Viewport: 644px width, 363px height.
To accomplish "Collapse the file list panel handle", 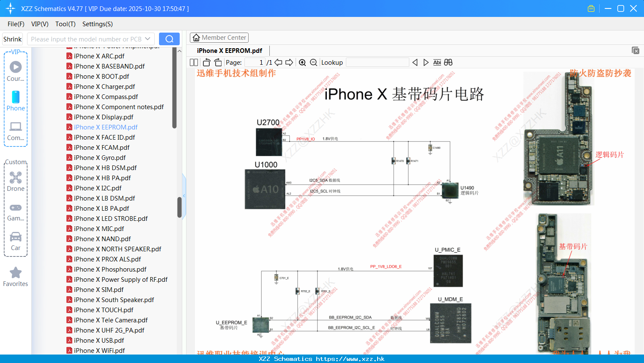I will 184,196.
